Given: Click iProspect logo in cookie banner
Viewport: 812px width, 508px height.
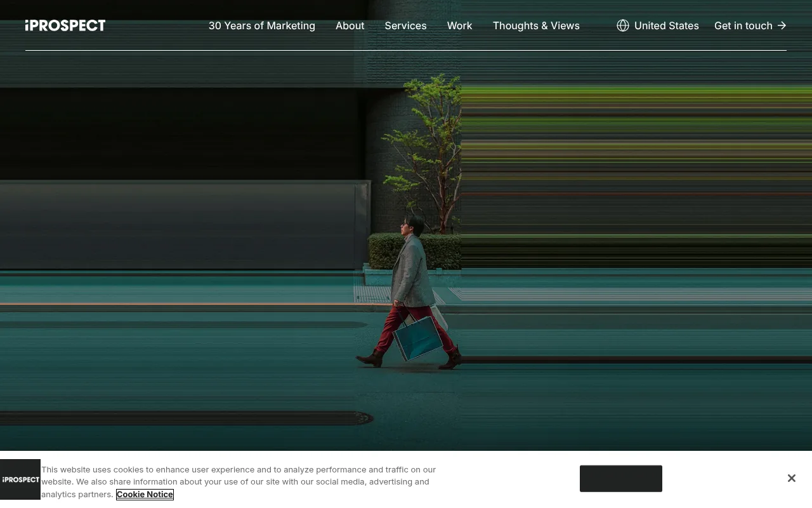Looking at the screenshot, I should pos(20,479).
